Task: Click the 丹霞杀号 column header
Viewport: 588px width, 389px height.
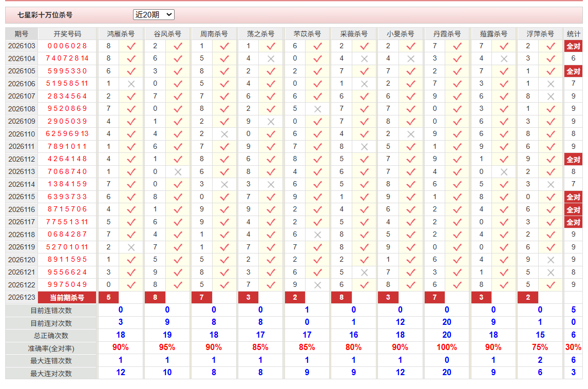Action: click(447, 34)
